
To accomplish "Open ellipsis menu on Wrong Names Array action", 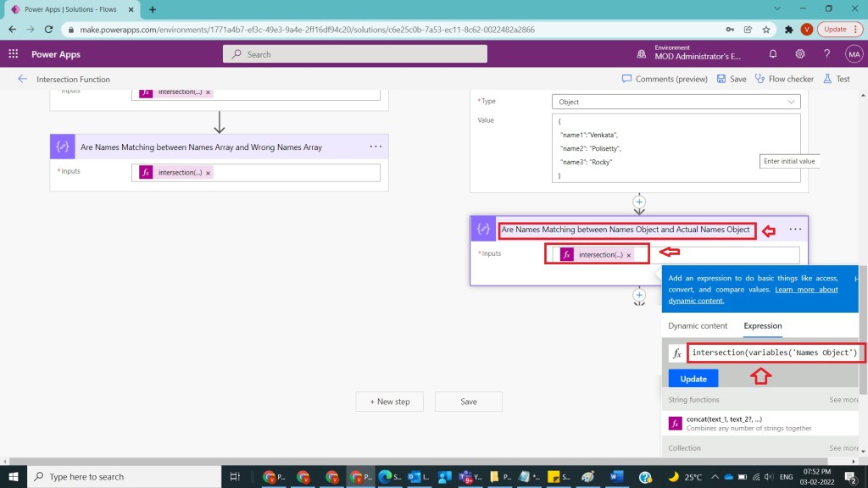I will coord(376,147).
